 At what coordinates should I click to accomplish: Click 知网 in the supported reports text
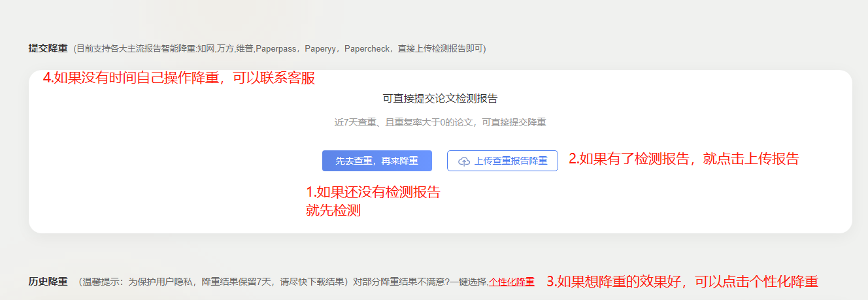(205, 48)
